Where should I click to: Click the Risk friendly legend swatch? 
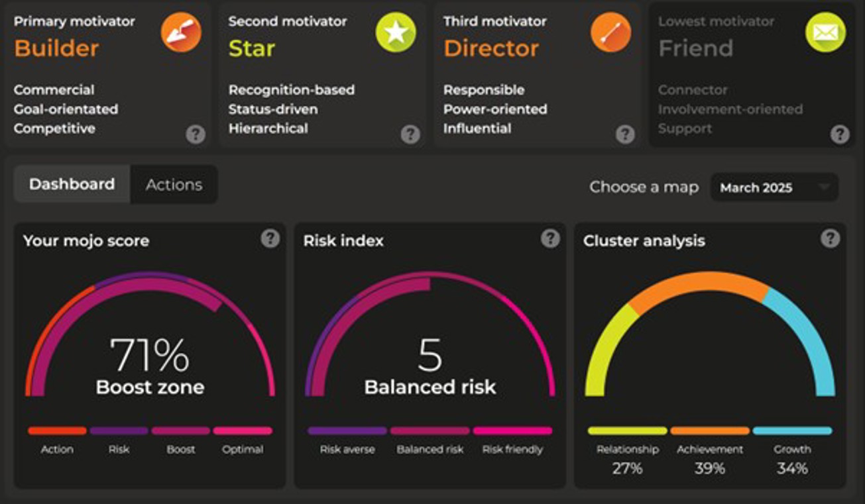click(512, 430)
